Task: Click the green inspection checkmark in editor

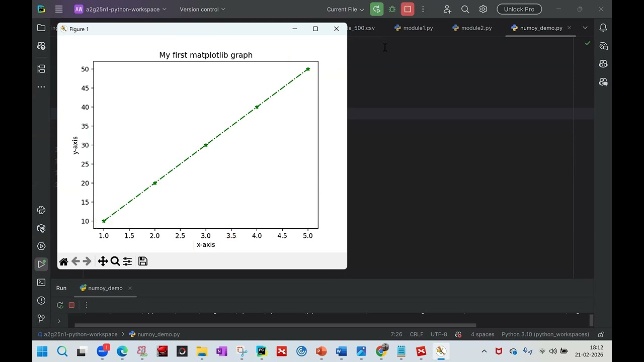Action: pos(587,44)
